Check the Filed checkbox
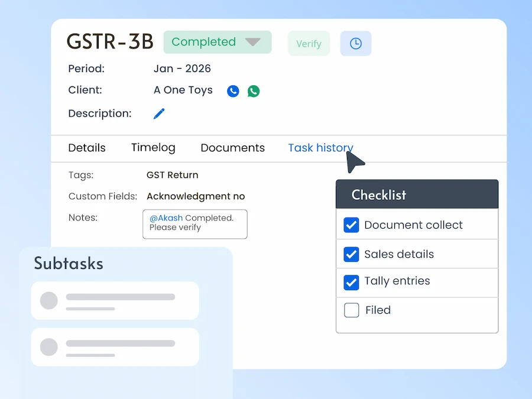The height and width of the screenshot is (399, 532). [351, 310]
